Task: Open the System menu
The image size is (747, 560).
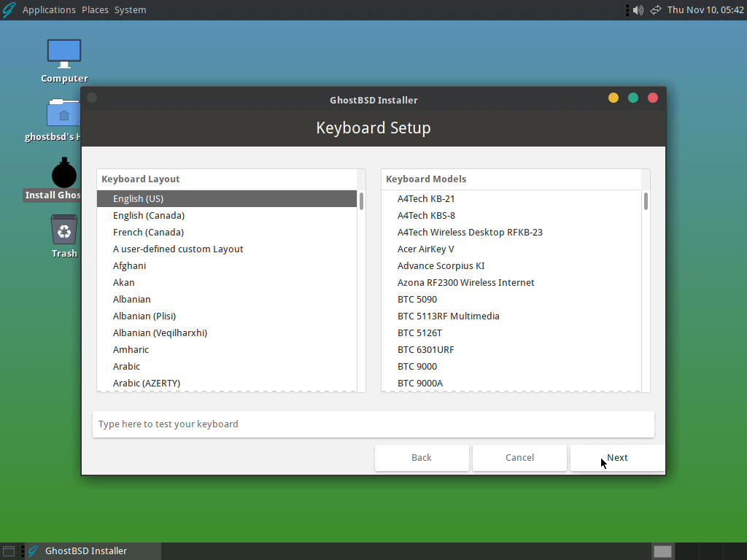Action: pos(130,9)
